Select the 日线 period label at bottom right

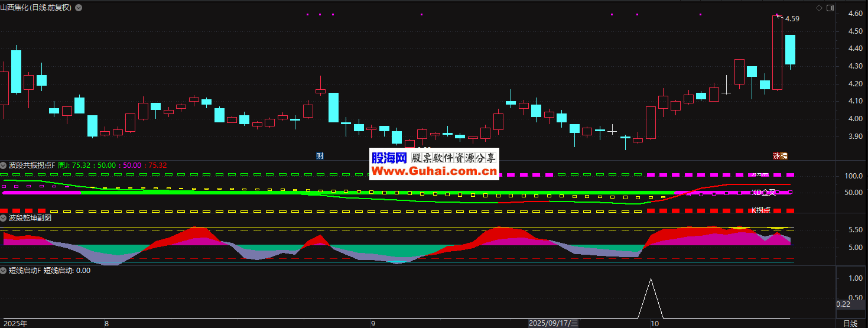pyautogui.click(x=850, y=323)
